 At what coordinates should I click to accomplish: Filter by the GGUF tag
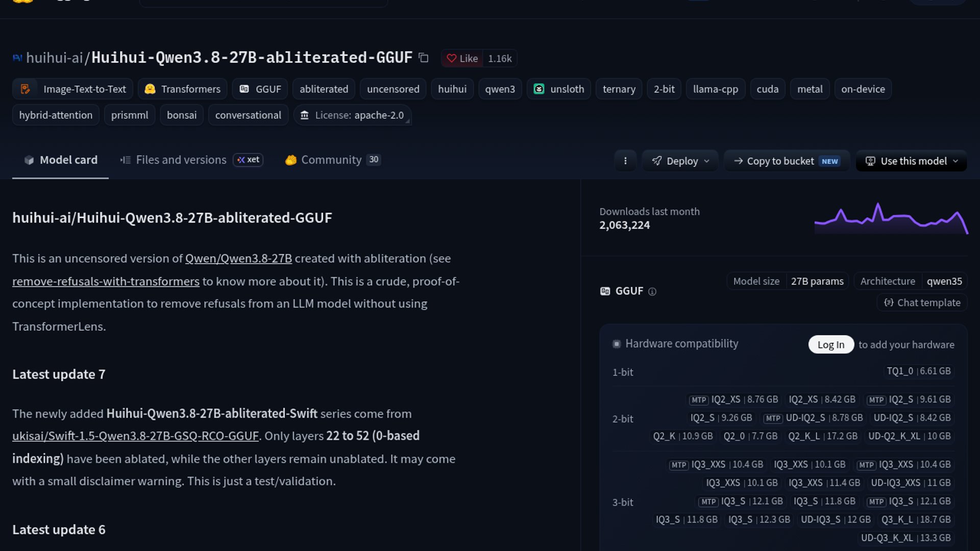(260, 89)
